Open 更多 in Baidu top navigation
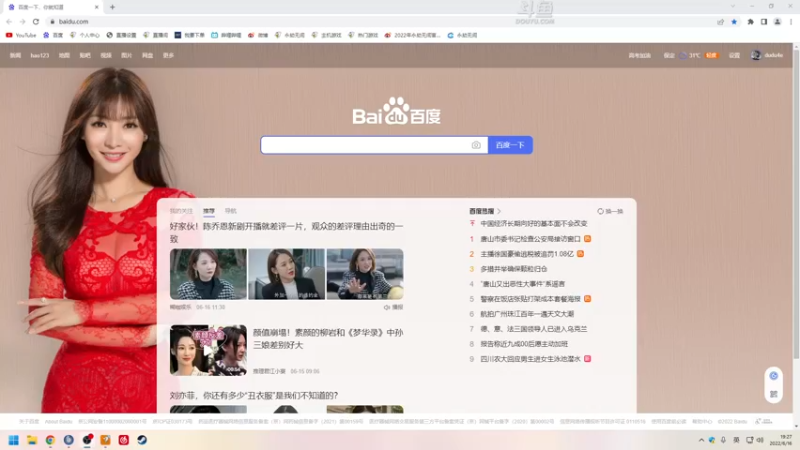Viewport: 800px width, 450px height. (168, 55)
